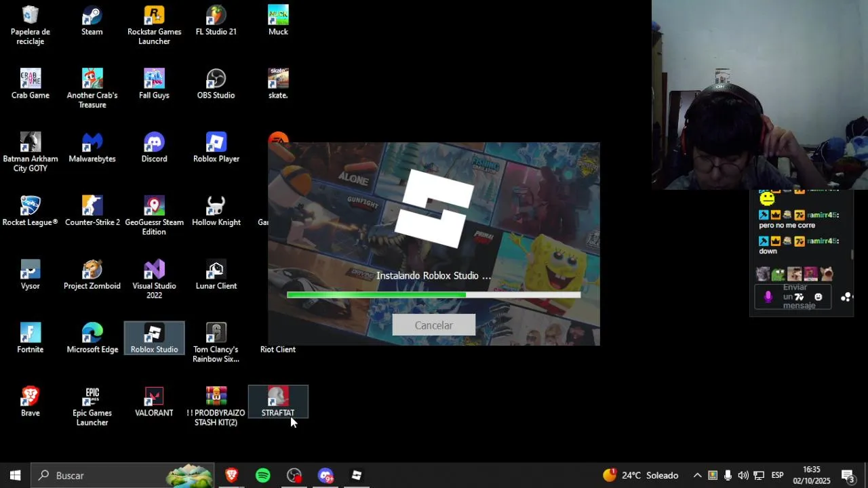868x488 pixels.
Task: Select the OBS Studio shortcut
Action: pos(216,84)
